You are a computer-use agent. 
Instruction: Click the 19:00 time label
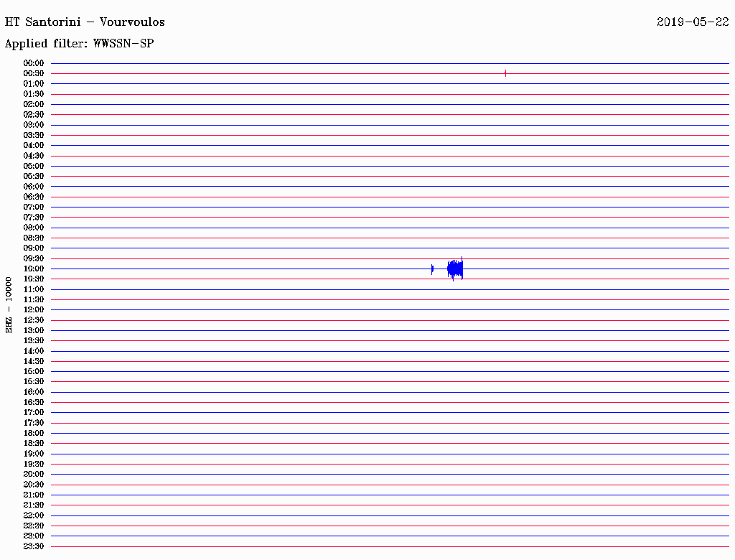34,454
